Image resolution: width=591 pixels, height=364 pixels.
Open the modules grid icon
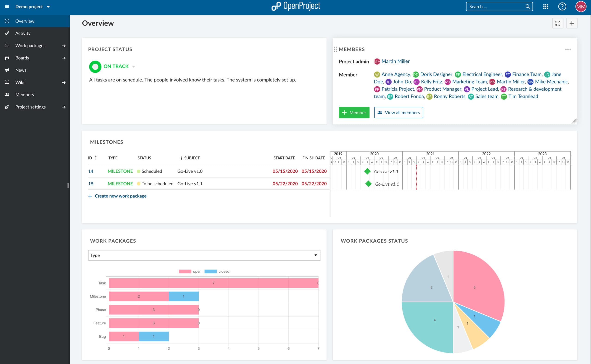[546, 6]
